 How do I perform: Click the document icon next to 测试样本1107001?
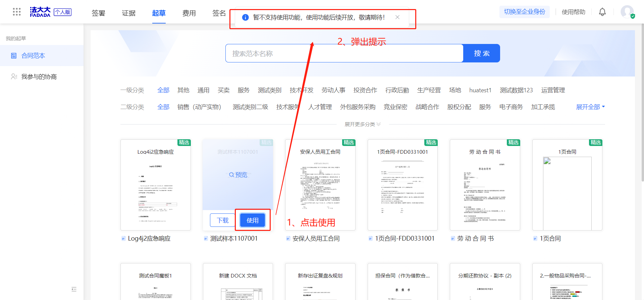[206, 239]
